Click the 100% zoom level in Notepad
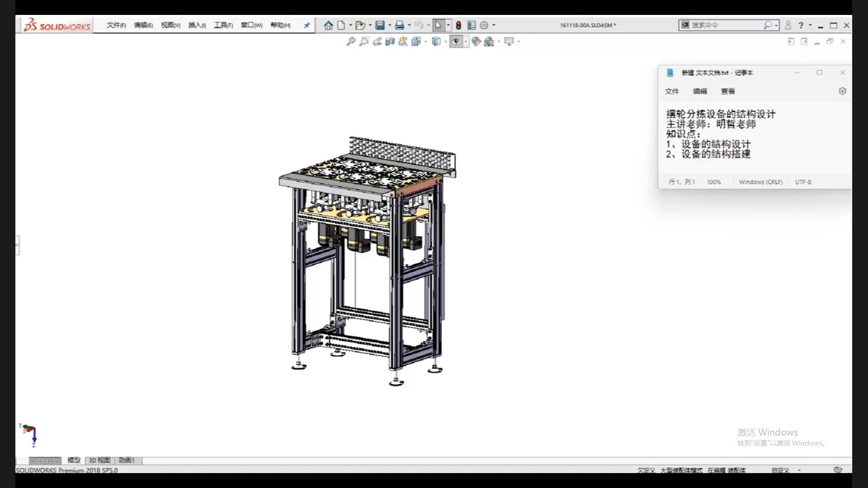 714,182
